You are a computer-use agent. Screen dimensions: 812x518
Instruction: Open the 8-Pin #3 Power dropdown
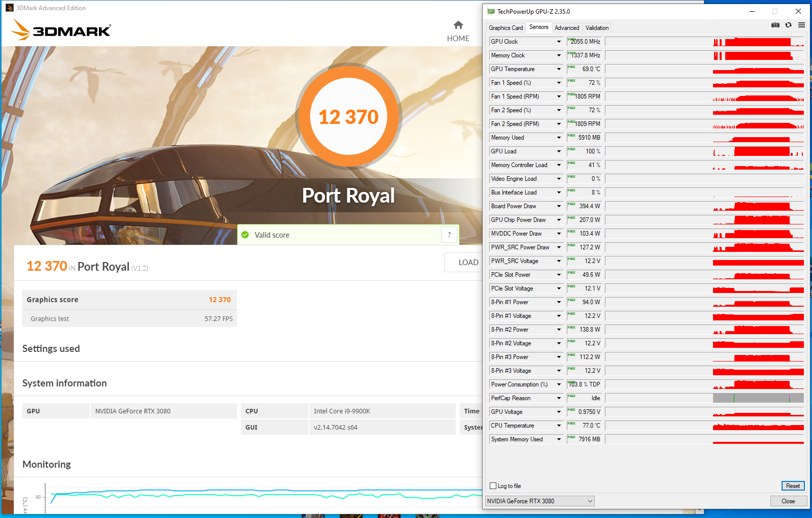559,357
